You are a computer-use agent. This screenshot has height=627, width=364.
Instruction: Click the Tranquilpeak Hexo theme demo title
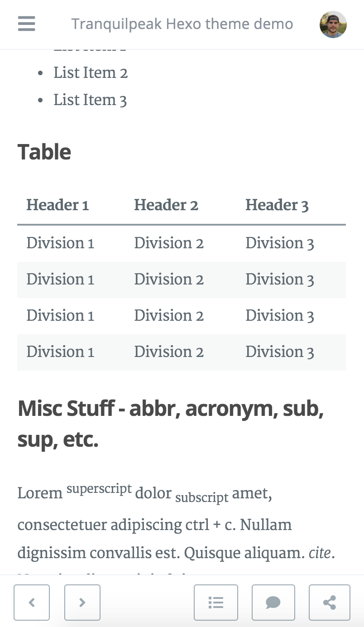pos(182,24)
